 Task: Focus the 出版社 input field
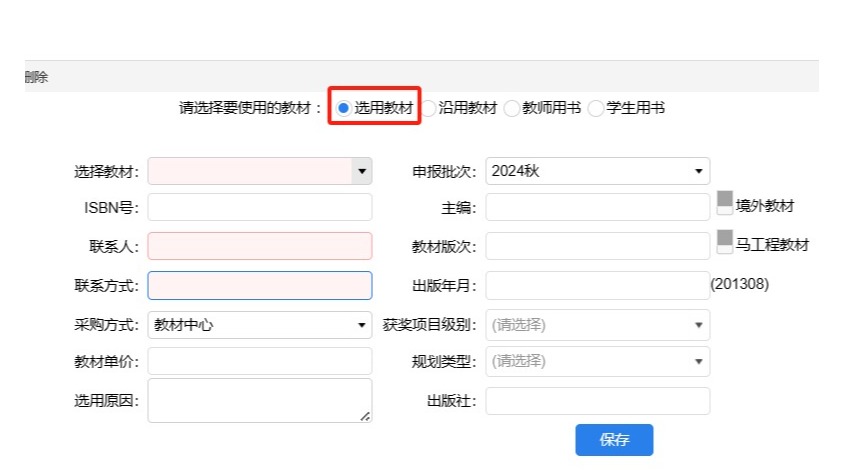pos(597,401)
